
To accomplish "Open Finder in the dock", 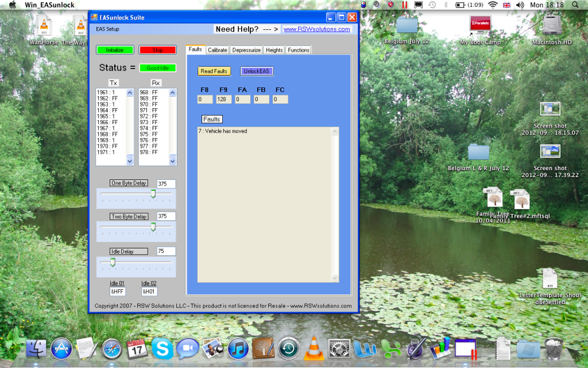I will pyautogui.click(x=36, y=348).
